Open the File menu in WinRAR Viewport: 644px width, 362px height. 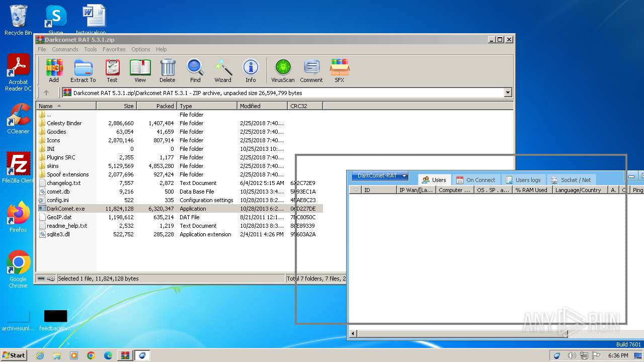(42, 49)
